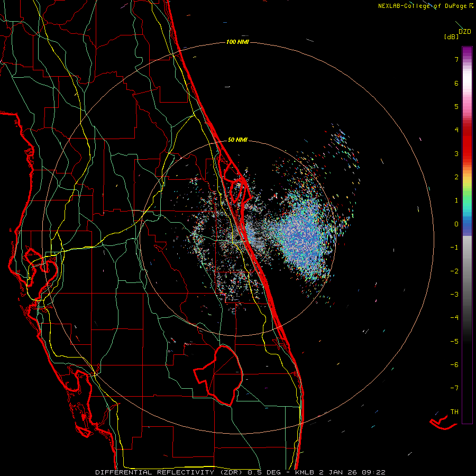Viewport: 476px width, 476px height.
Task: Select the 4 value on the dB scale
Action: pyautogui.click(x=456, y=130)
